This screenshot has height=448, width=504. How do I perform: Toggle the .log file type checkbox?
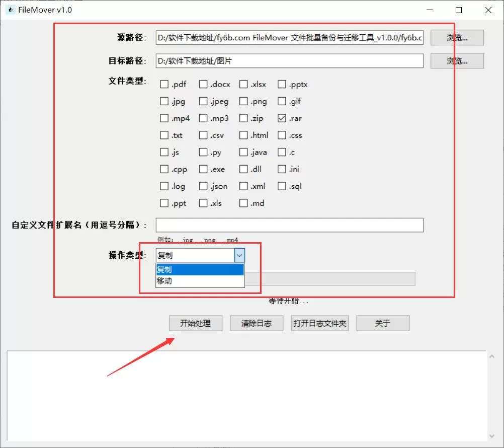pos(164,186)
